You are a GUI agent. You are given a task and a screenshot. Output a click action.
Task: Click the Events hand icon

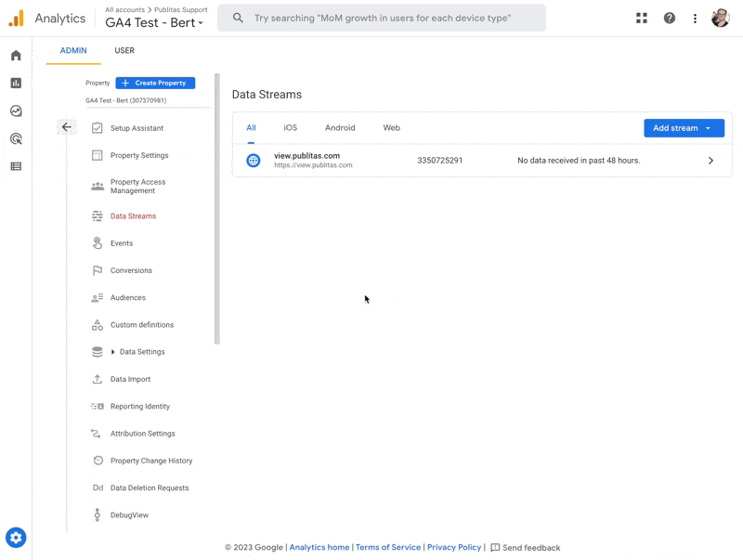pos(98,243)
